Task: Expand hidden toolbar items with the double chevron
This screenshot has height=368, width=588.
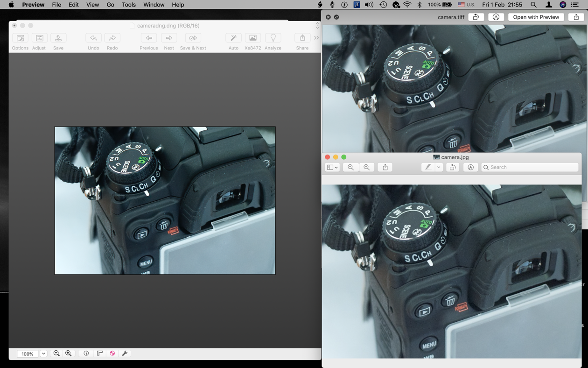Action: (x=316, y=38)
